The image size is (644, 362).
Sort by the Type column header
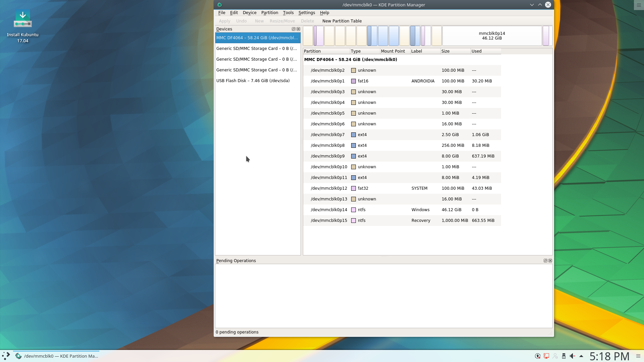[365, 51]
